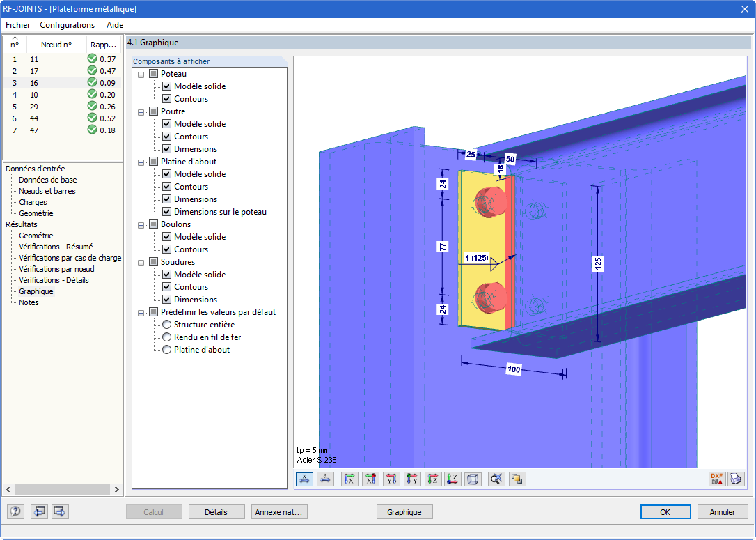
Task: Click the left panel horizontal scrollbar track
Action: click(62, 489)
